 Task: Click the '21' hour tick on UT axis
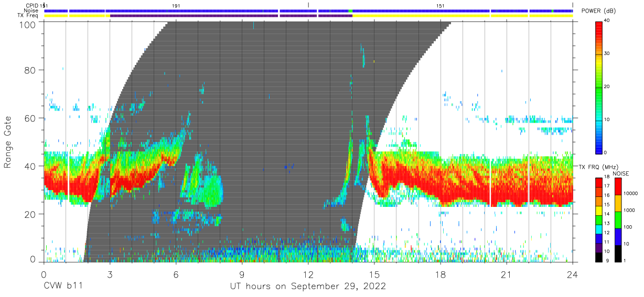[x=506, y=273]
